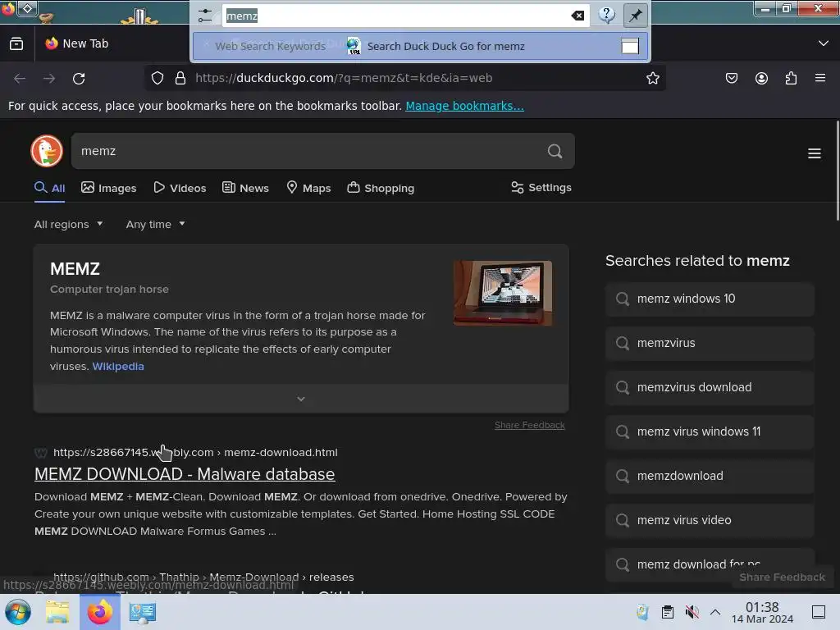The image size is (840, 630).
Task: Select Search Duck Duck Go for memz result
Action: [x=421, y=47]
